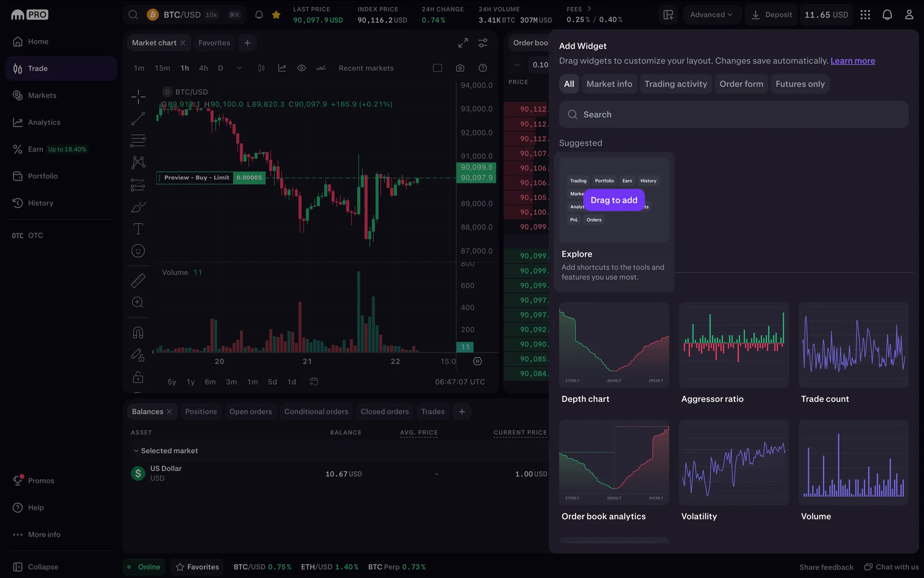Enable the magnet snap mode

[138, 333]
